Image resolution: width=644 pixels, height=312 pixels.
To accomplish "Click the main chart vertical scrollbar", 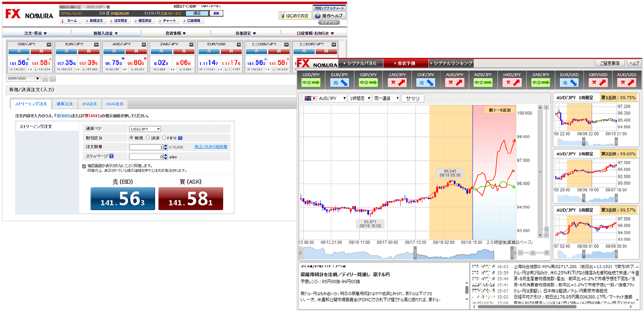I will pyautogui.click(x=540, y=171).
